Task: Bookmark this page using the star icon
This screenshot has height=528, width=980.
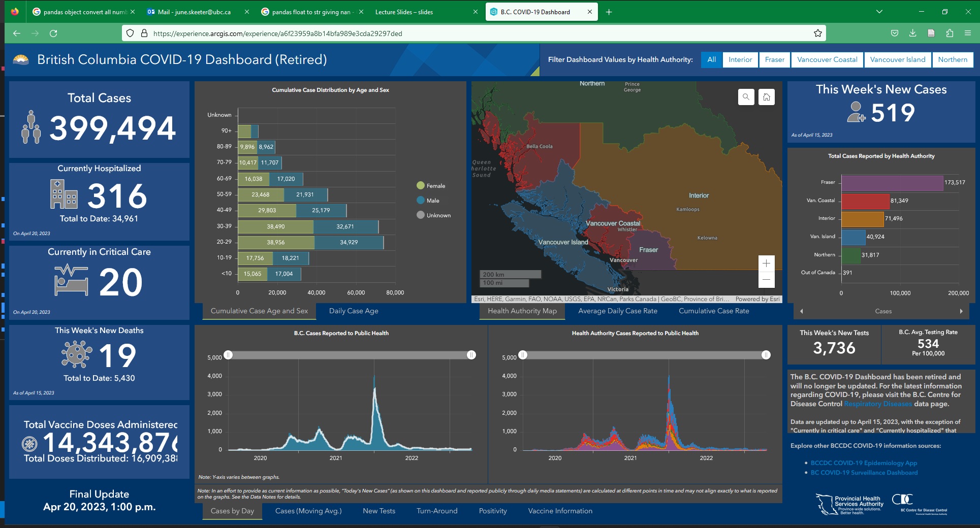Action: point(817,34)
